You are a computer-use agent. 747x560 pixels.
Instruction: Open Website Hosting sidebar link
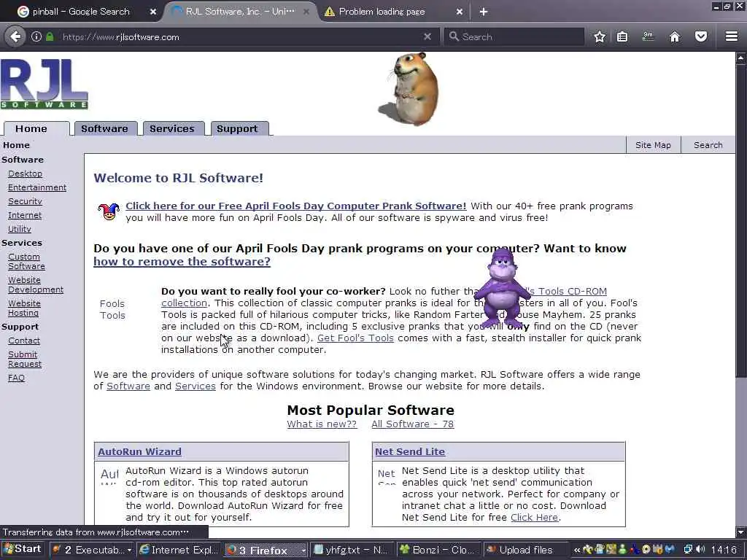pyautogui.click(x=24, y=308)
